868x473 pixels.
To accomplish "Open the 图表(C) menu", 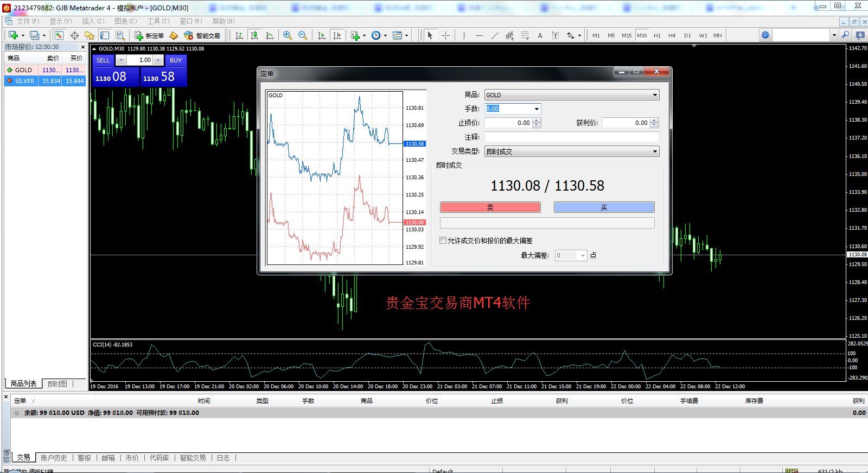I will tap(125, 21).
